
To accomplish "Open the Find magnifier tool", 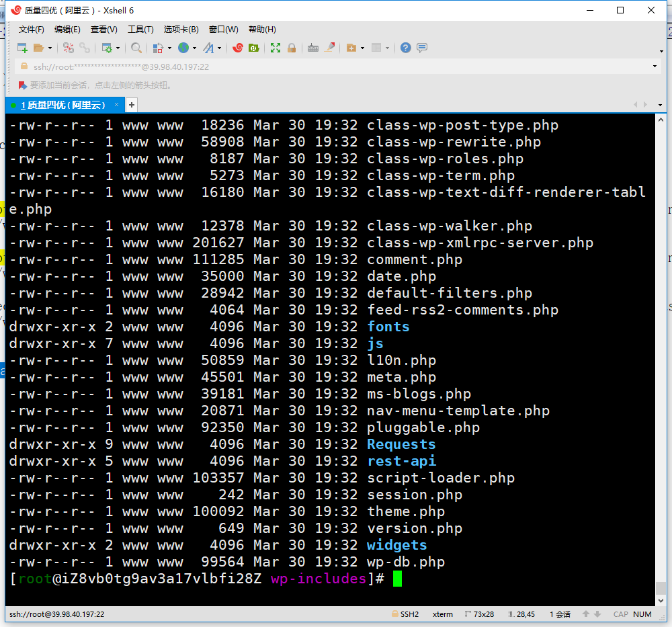I will tap(136, 48).
